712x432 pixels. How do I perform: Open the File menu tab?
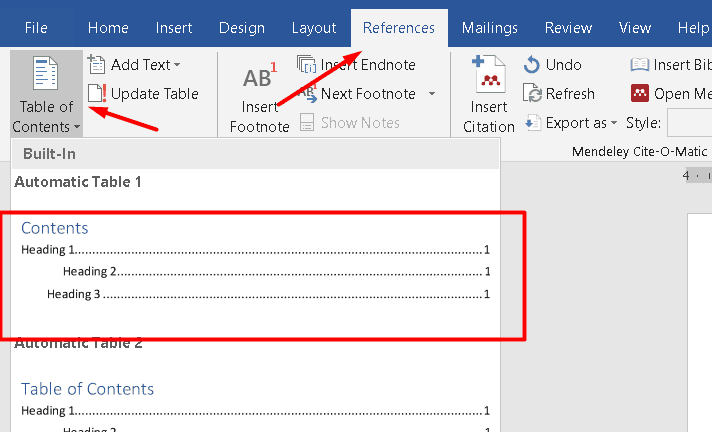(x=36, y=28)
